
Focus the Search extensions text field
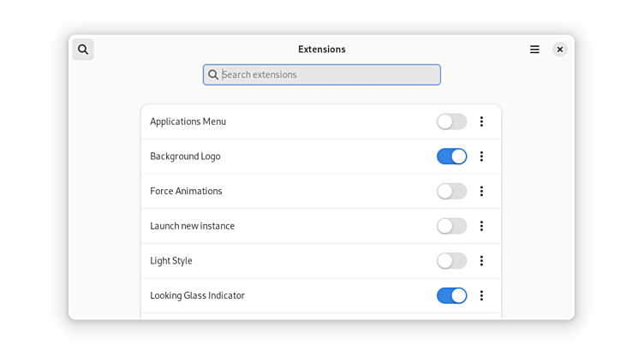coord(330,74)
